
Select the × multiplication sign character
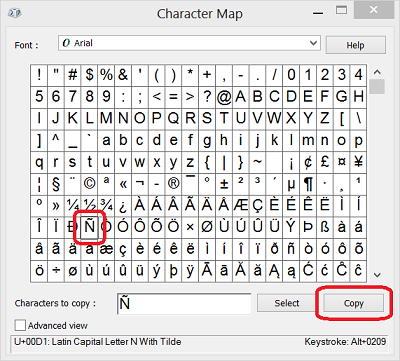click(190, 227)
